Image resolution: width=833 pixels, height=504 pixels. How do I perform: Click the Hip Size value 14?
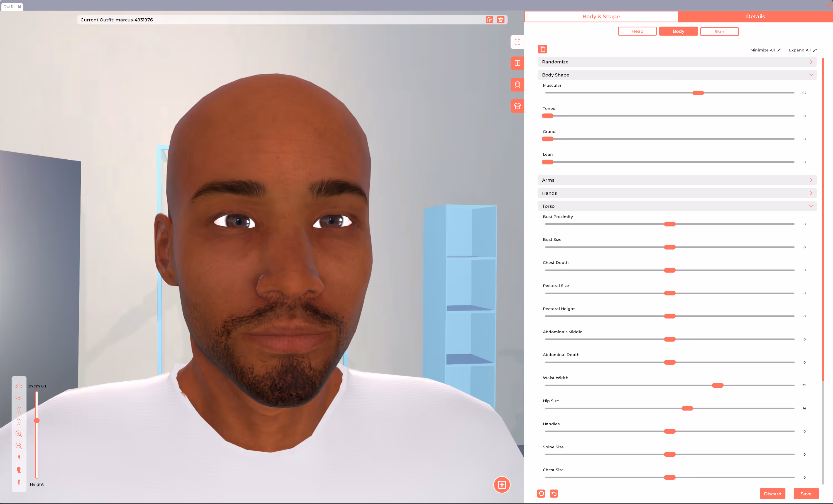(x=804, y=408)
